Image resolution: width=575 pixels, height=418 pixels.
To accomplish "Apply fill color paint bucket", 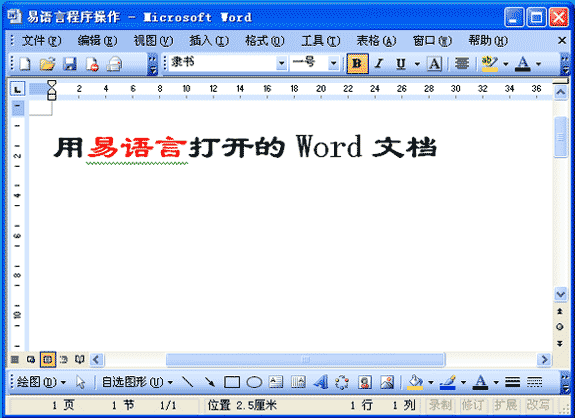I will tap(415, 382).
